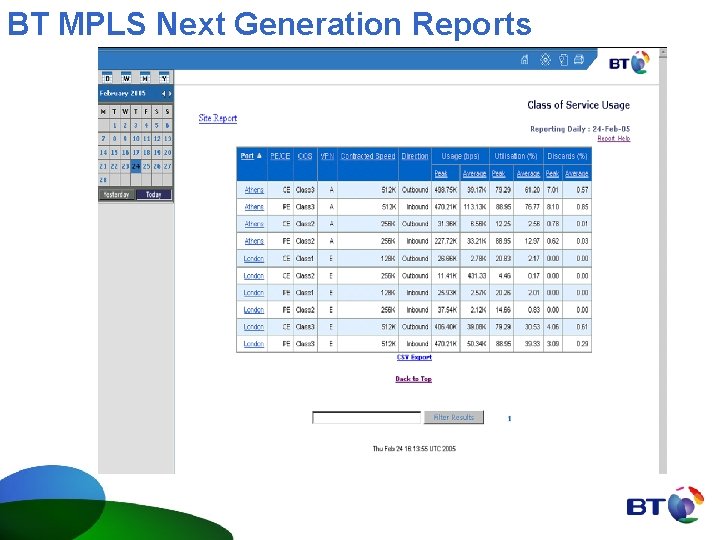
Task: Click the Today button under calendar
Action: 154,195
